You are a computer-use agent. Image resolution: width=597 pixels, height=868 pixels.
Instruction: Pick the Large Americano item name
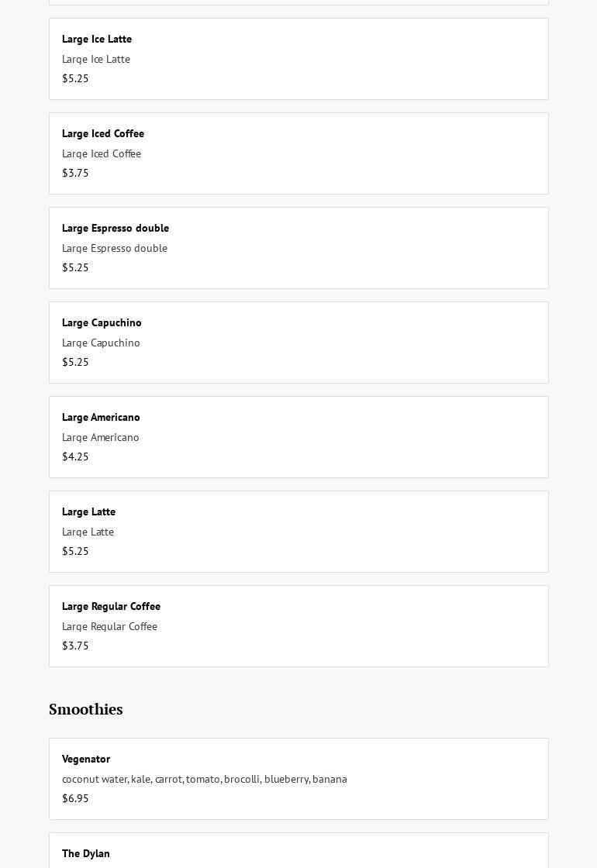coord(101,417)
